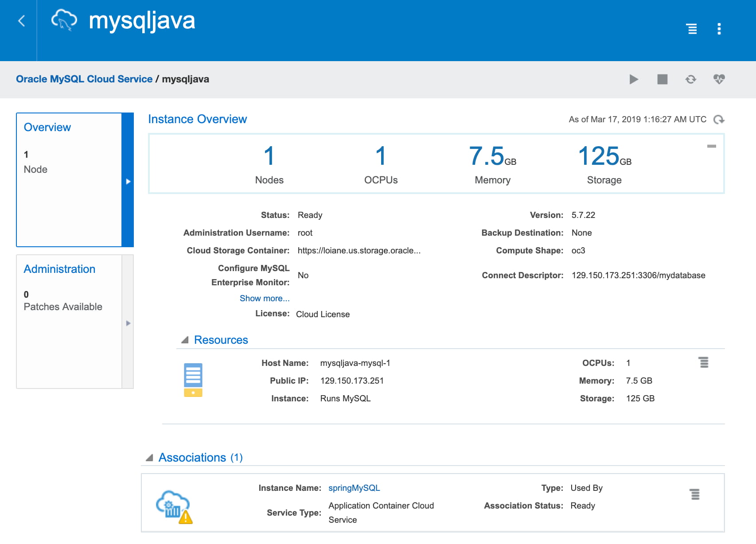
Task: Click the mysqljava-mysql-1 server node icon
Action: [193, 380]
